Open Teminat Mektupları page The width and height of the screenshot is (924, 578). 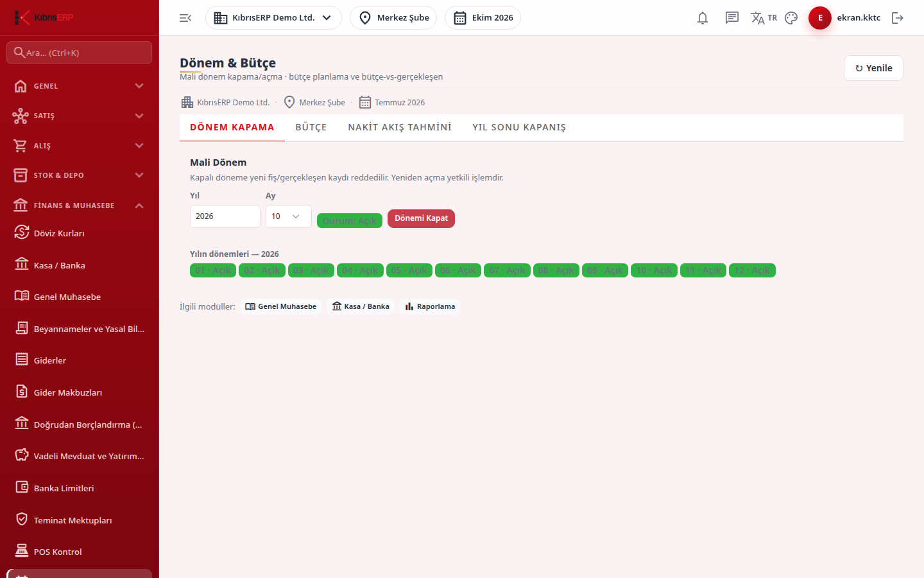click(x=80, y=520)
